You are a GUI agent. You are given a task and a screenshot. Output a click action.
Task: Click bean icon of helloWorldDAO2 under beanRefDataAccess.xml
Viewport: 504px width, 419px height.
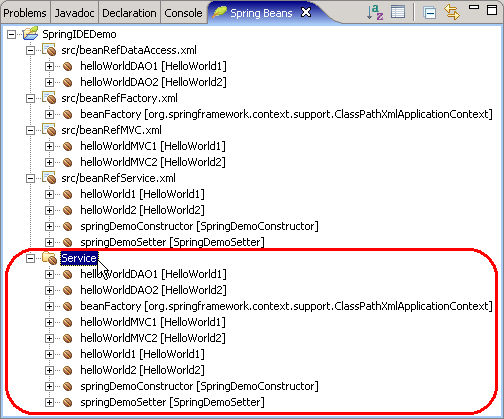(x=68, y=82)
